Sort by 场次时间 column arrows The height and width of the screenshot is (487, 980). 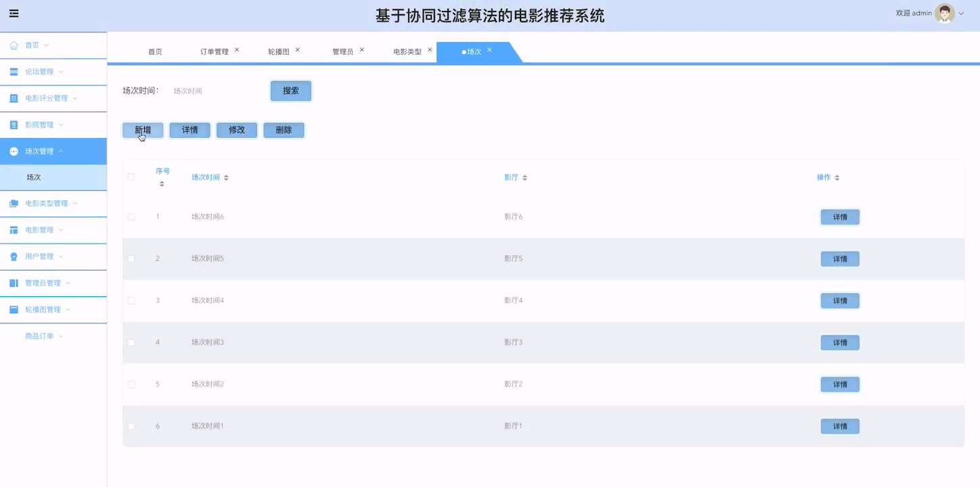click(226, 178)
